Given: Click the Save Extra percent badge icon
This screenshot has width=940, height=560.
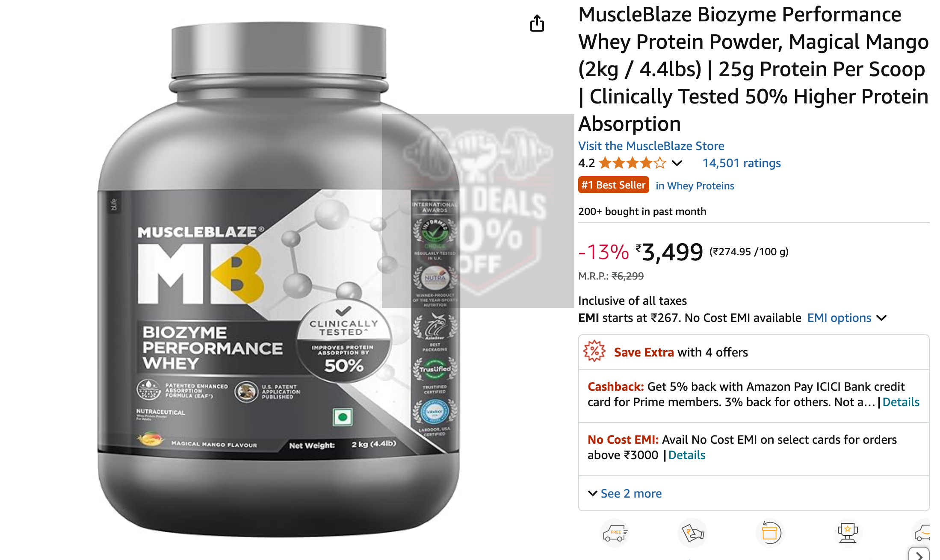Looking at the screenshot, I should [594, 351].
